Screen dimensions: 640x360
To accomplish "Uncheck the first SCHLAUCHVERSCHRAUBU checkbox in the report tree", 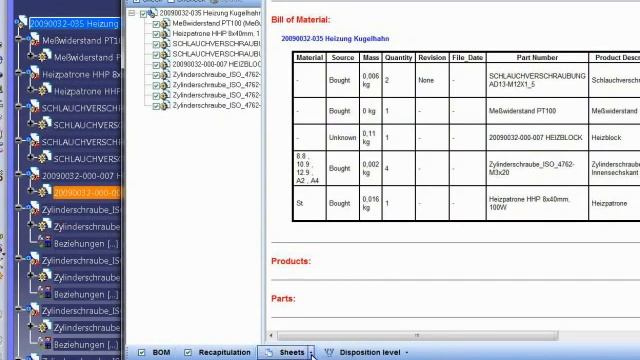I will [156, 44].
